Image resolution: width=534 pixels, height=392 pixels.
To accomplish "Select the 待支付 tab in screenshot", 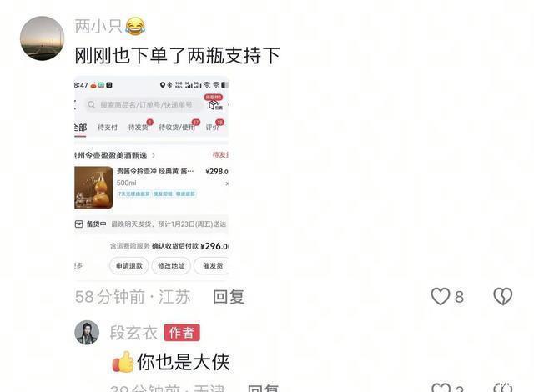I will pos(108,128).
